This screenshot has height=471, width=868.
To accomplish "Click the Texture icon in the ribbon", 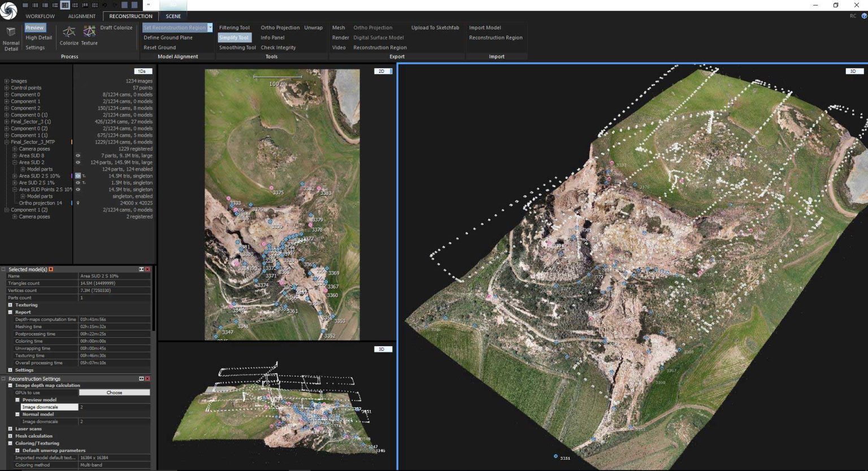I will 89,32.
